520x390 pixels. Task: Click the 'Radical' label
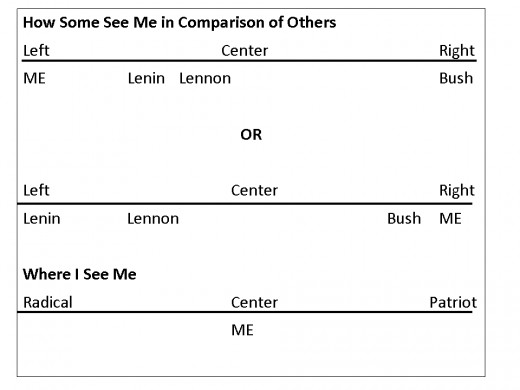pos(48,303)
